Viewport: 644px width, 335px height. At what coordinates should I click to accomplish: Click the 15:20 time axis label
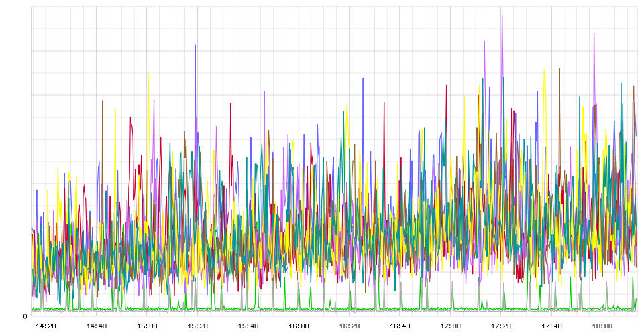tap(197, 326)
